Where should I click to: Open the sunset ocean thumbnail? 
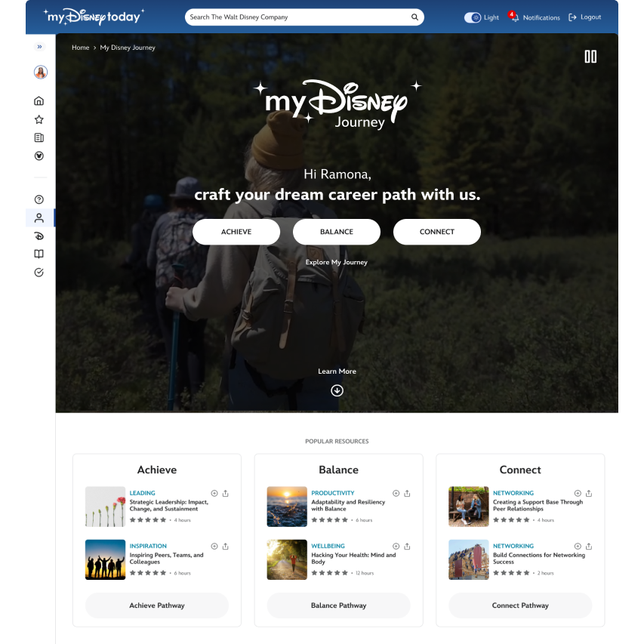287,507
